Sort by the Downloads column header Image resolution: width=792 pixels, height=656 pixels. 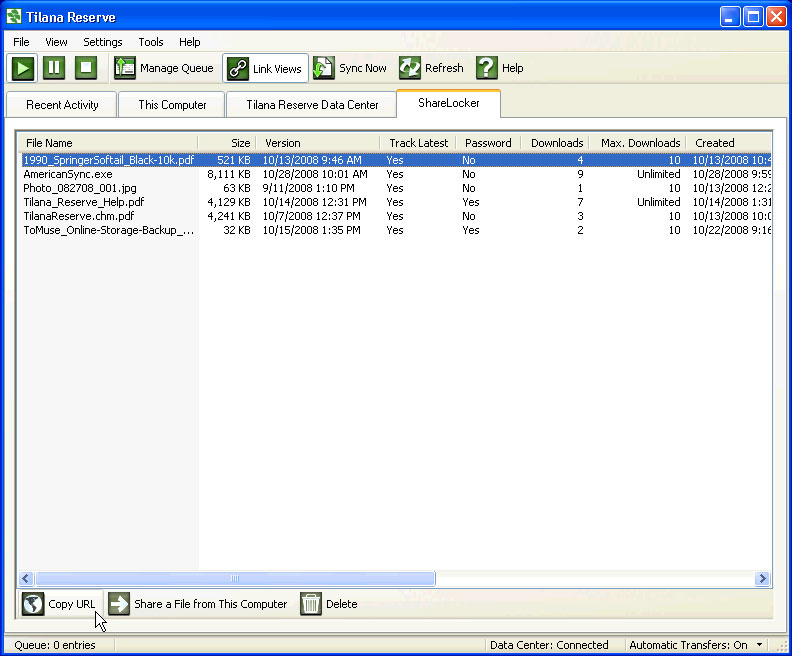(556, 143)
